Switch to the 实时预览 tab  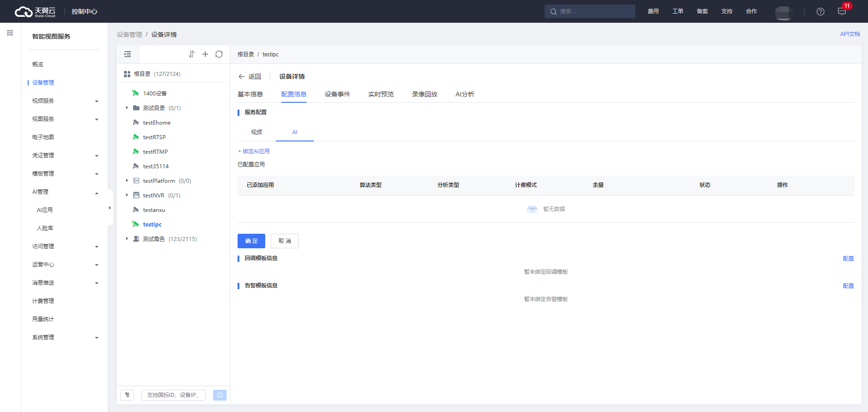[x=381, y=94]
